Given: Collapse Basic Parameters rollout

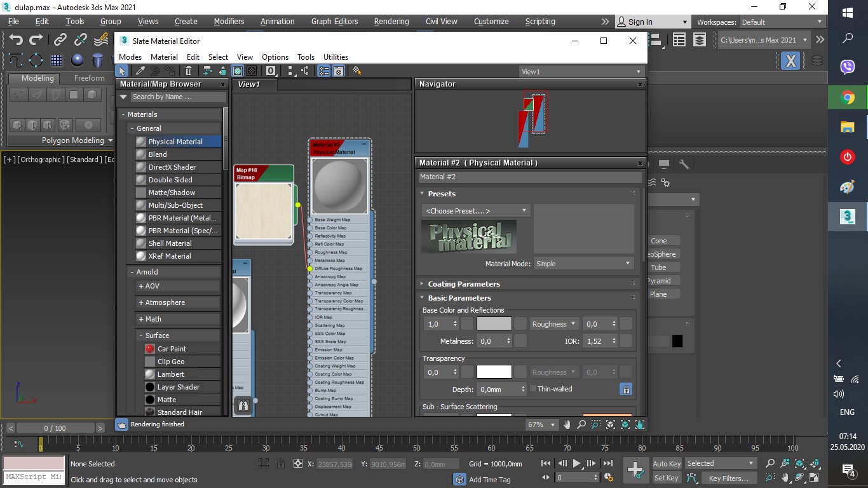Looking at the screenshot, I should (529, 297).
